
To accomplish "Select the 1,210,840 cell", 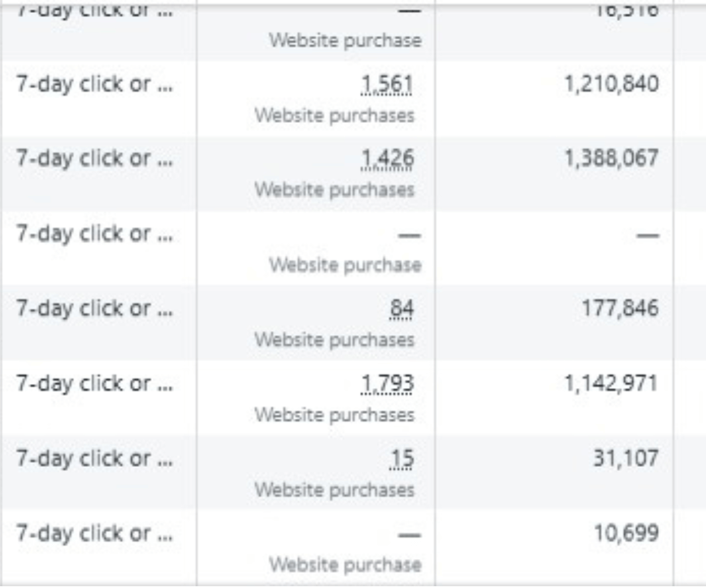I will 612,84.
